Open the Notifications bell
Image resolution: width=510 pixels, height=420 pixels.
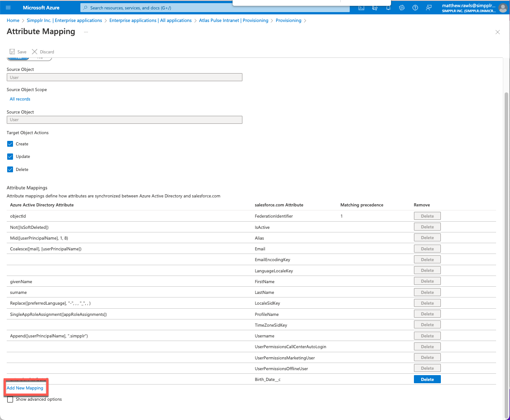[388, 8]
